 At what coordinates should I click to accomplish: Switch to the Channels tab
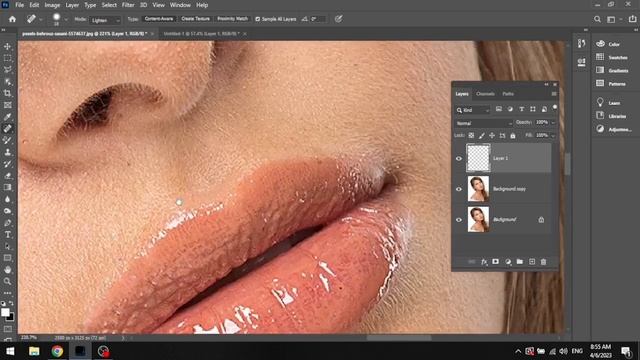485,94
